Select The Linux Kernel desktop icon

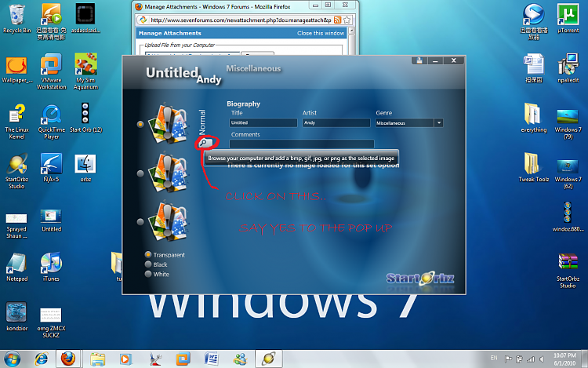click(17, 122)
